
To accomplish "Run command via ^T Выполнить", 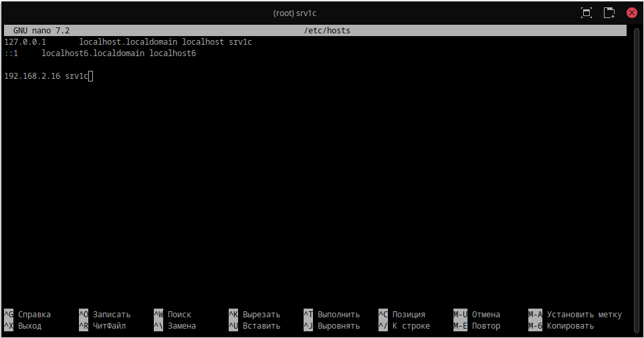I will click(332, 315).
